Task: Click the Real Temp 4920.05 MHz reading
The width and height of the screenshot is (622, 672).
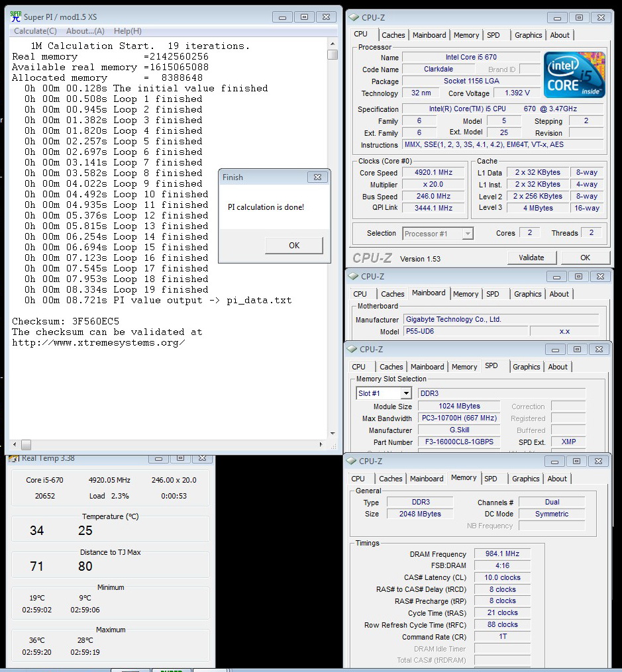Action: pos(109,480)
